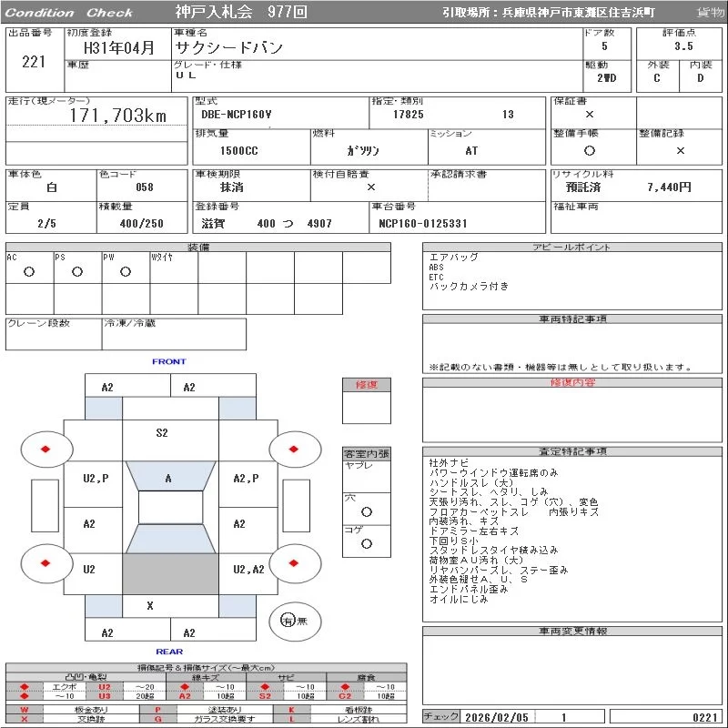Click the X mark on rear panel
This screenshot has width=728, height=728.
(x=150, y=605)
